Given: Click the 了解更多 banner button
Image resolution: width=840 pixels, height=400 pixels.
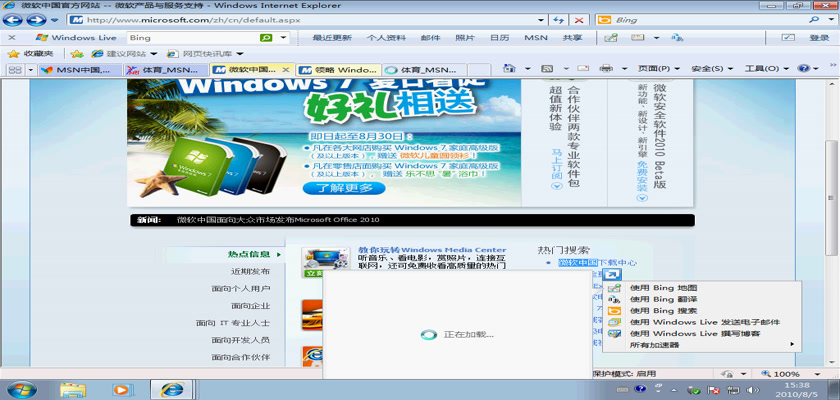Looking at the screenshot, I should click(344, 187).
